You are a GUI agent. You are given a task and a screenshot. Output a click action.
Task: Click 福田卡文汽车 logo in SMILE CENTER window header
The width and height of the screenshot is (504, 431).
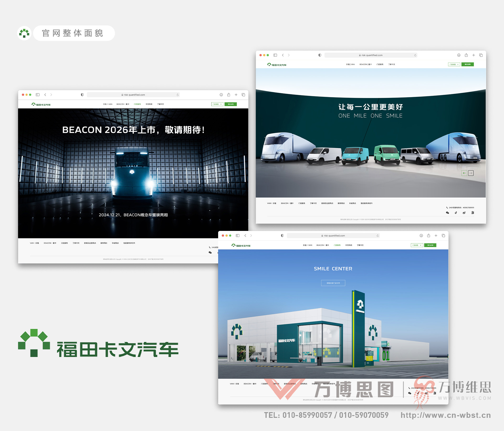pos(241,246)
